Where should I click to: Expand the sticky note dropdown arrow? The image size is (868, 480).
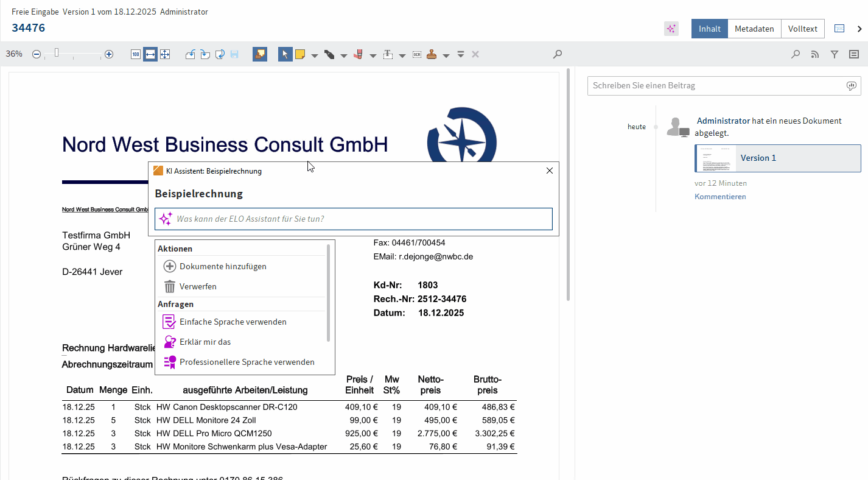(x=315, y=55)
